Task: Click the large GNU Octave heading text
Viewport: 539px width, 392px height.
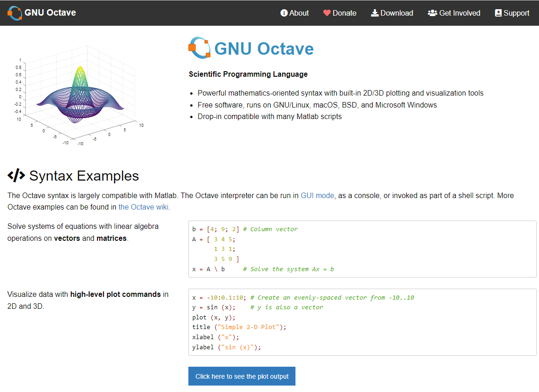Action: click(x=264, y=49)
